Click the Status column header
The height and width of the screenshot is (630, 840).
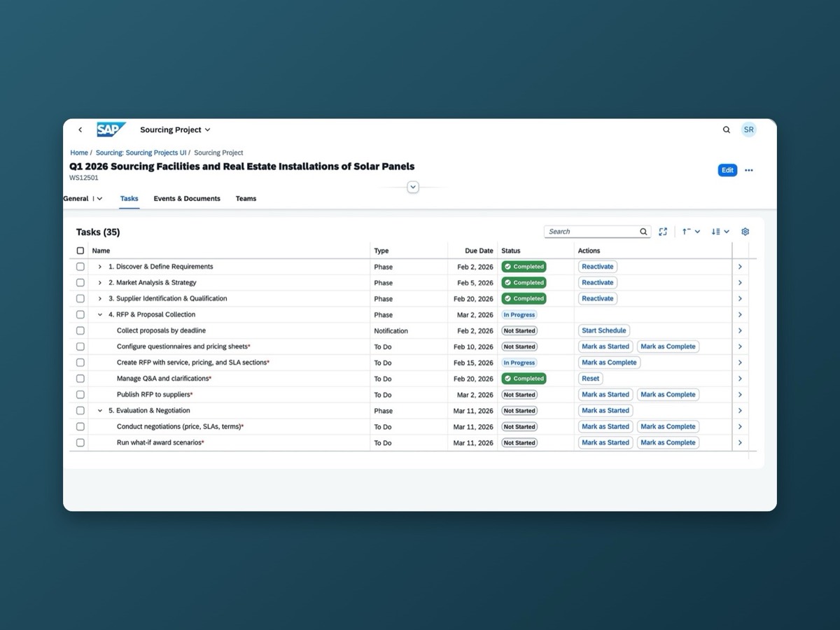(511, 251)
